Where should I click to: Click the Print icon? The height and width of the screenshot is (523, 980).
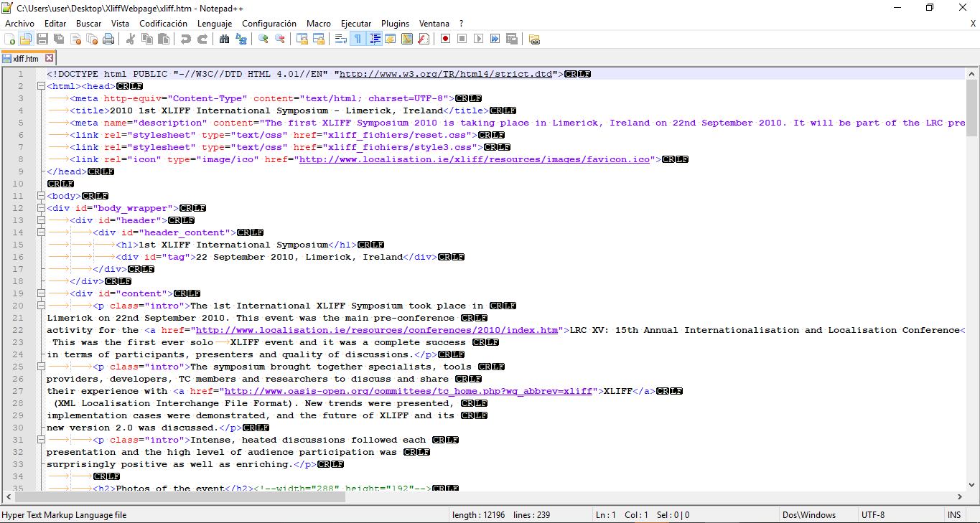108,38
